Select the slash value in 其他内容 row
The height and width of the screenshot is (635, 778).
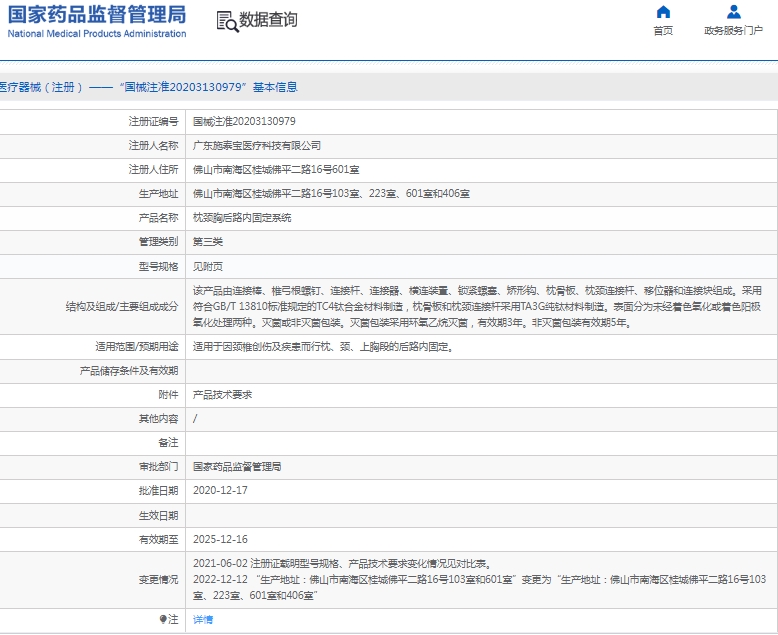195,419
